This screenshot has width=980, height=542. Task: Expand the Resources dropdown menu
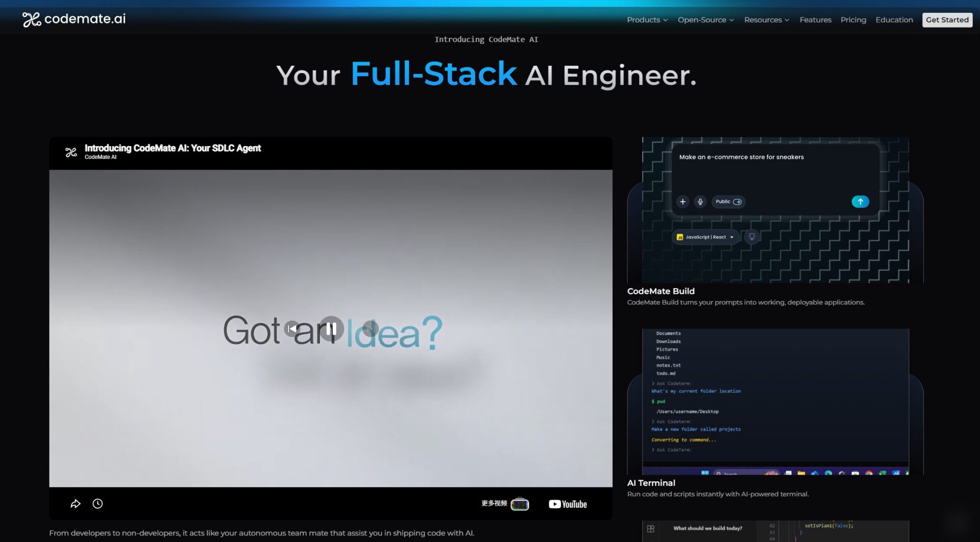coord(766,20)
